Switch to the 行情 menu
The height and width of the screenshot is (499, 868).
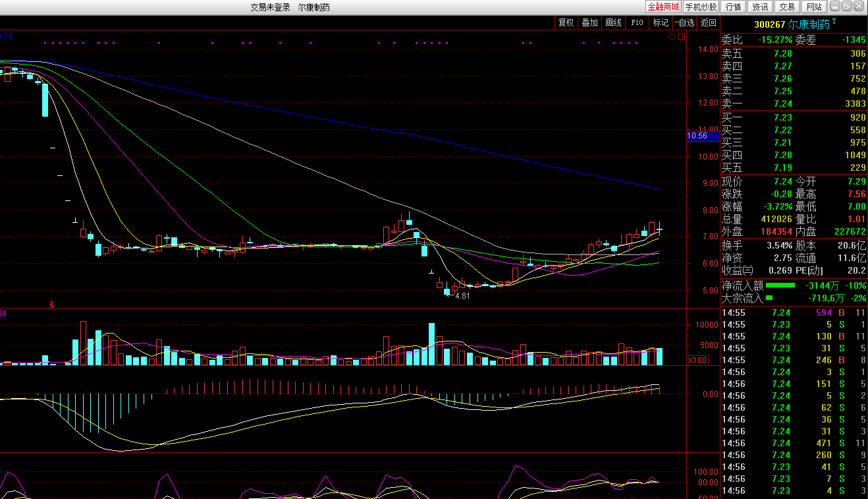tap(734, 7)
